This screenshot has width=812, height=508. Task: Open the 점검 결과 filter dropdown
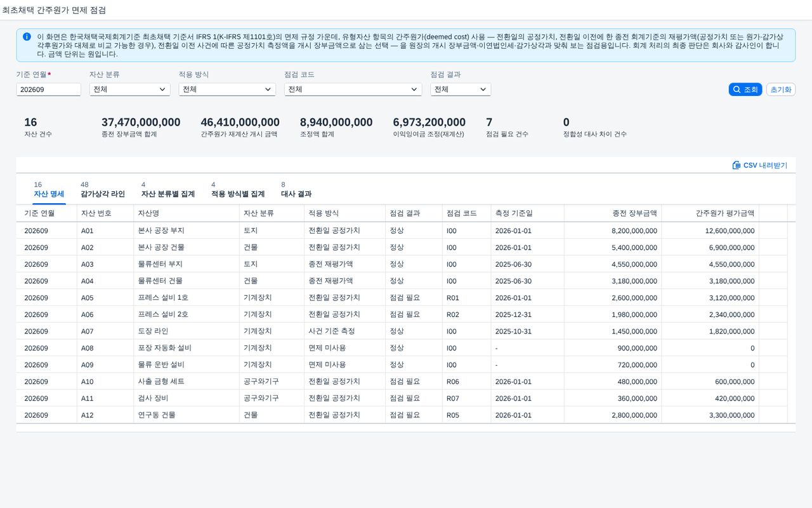pyautogui.click(x=461, y=90)
